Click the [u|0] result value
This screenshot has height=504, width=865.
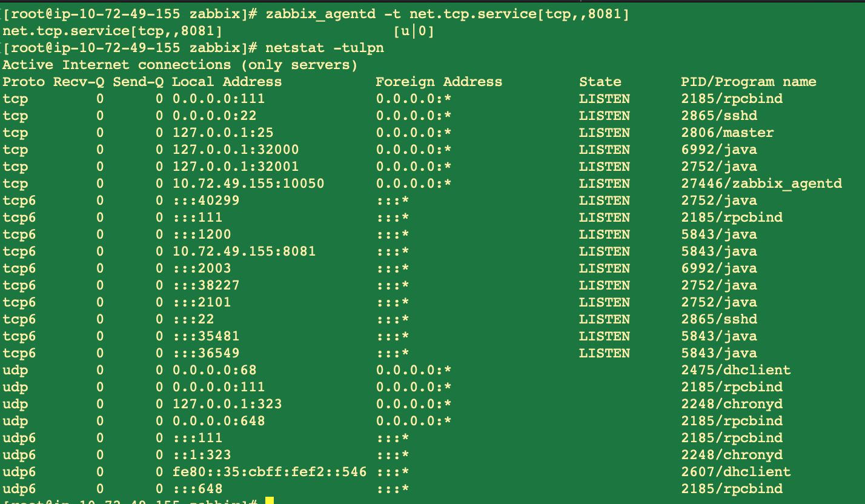coord(414,30)
